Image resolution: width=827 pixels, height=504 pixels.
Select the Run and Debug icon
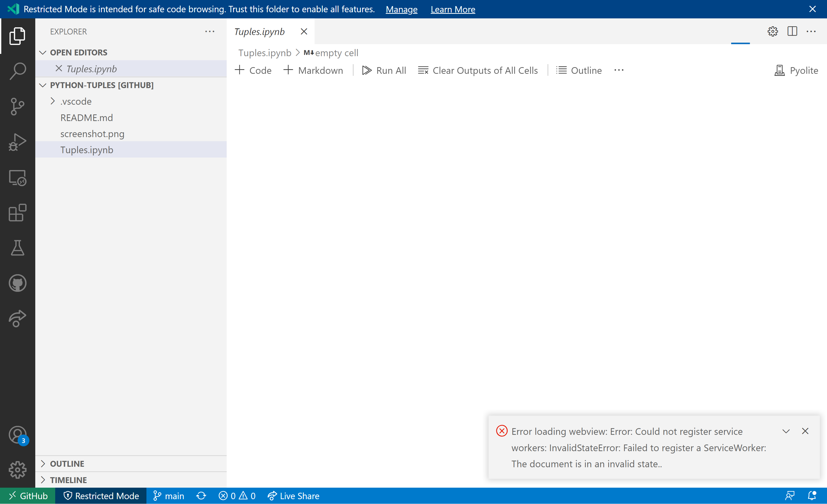[17, 142]
